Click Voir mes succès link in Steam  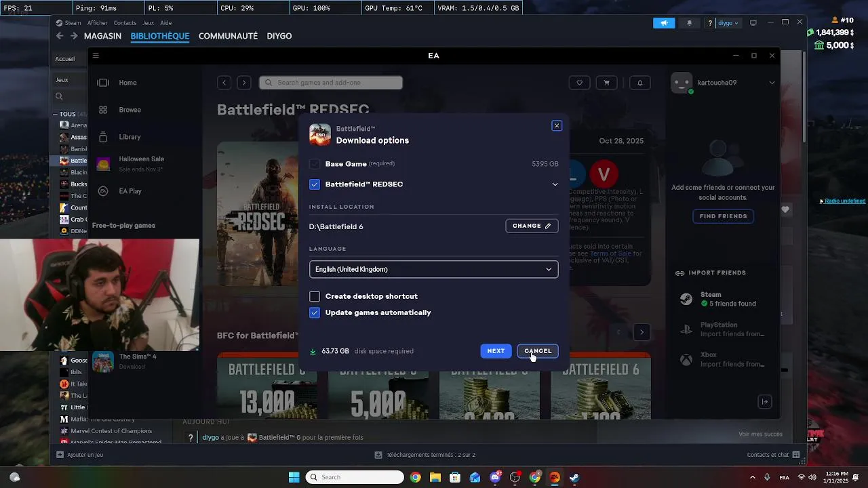pyautogui.click(x=760, y=434)
